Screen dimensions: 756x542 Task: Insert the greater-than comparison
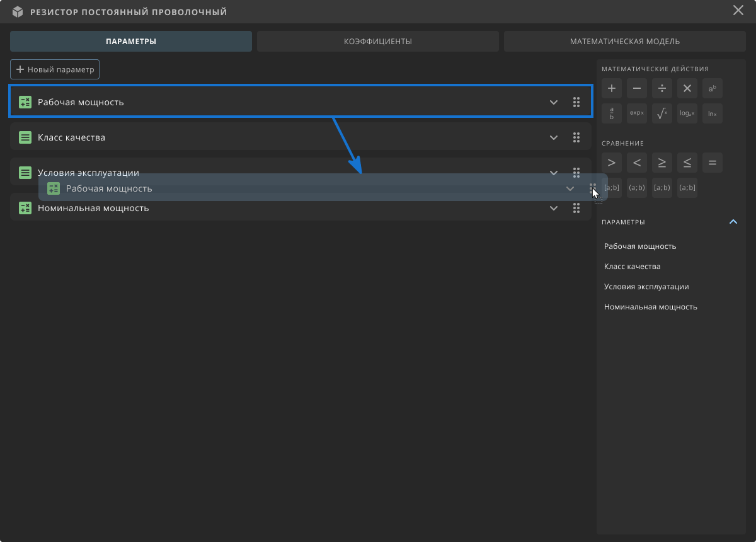[612, 163]
